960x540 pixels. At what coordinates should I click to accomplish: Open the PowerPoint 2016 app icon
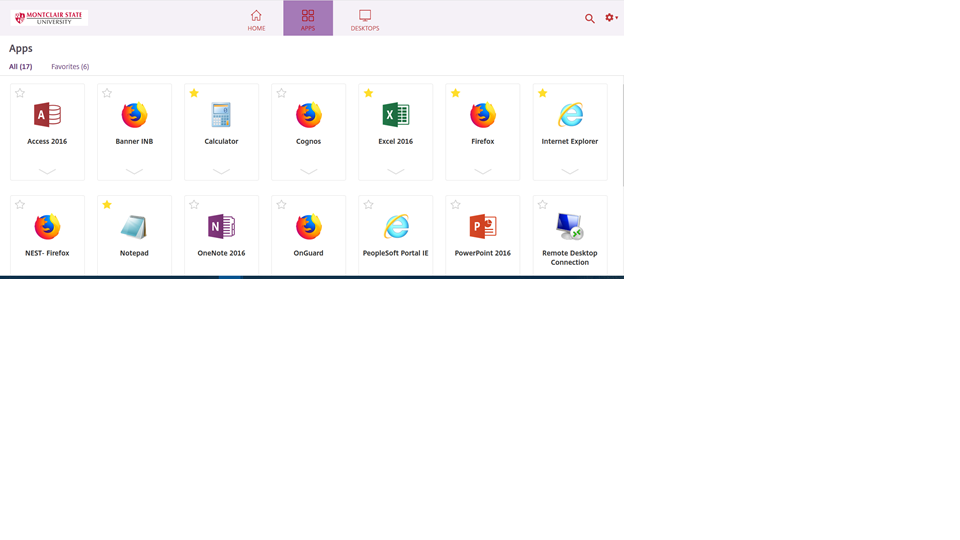click(482, 227)
